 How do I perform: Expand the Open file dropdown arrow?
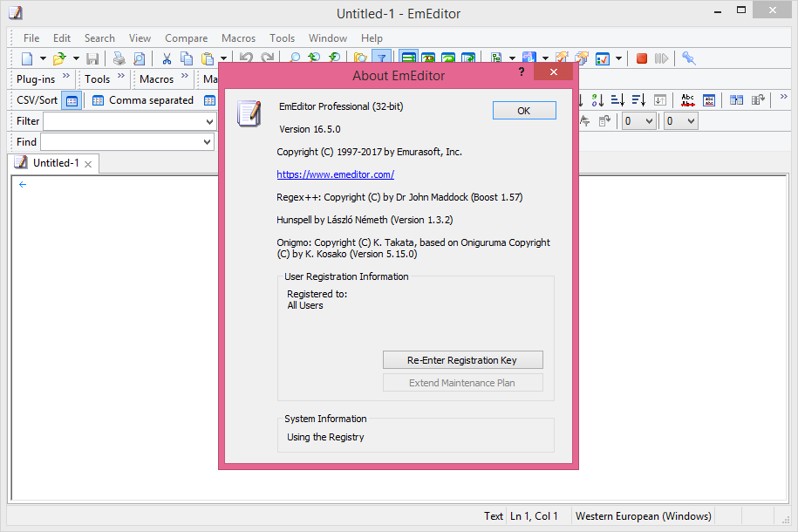tap(76, 59)
